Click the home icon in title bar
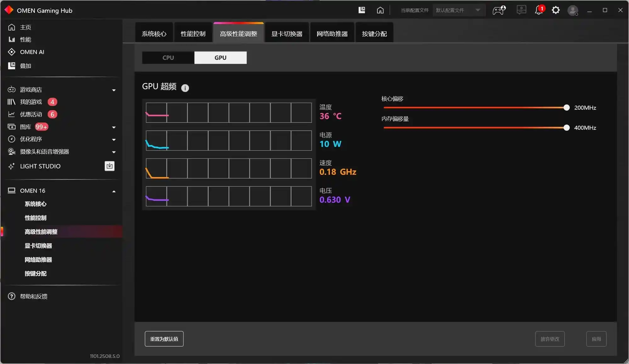The width and height of the screenshot is (629, 364). click(380, 10)
